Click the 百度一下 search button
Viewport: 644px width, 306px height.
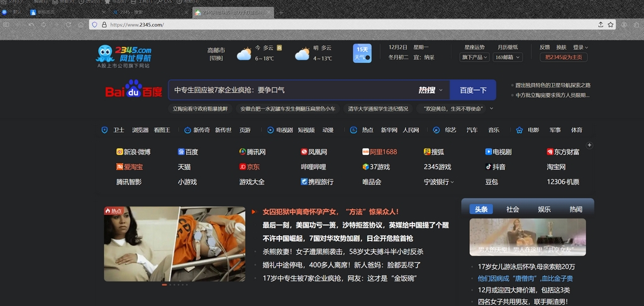(x=473, y=90)
